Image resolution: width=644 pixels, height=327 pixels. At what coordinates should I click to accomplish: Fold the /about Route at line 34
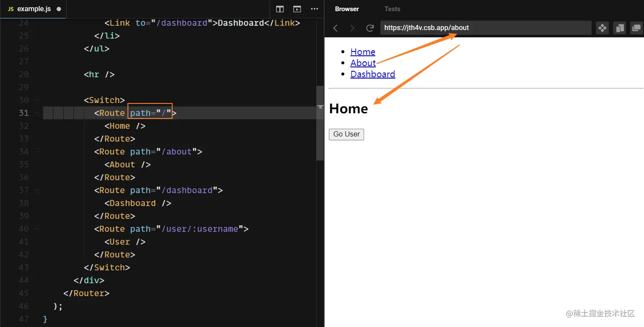pos(37,151)
